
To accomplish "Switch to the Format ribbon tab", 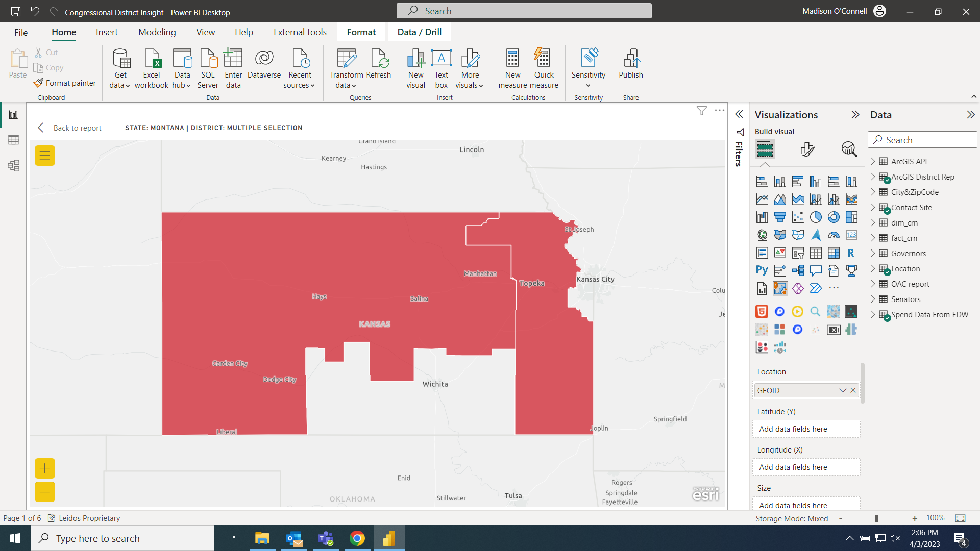I will point(361,32).
